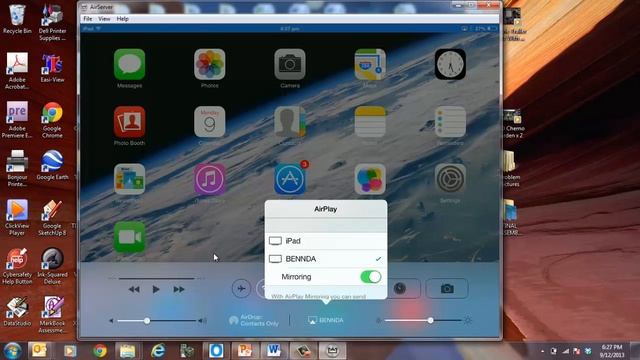Image resolution: width=640 pixels, height=360 pixels.
Task: Open the Newsstand app icon
Action: [129, 179]
